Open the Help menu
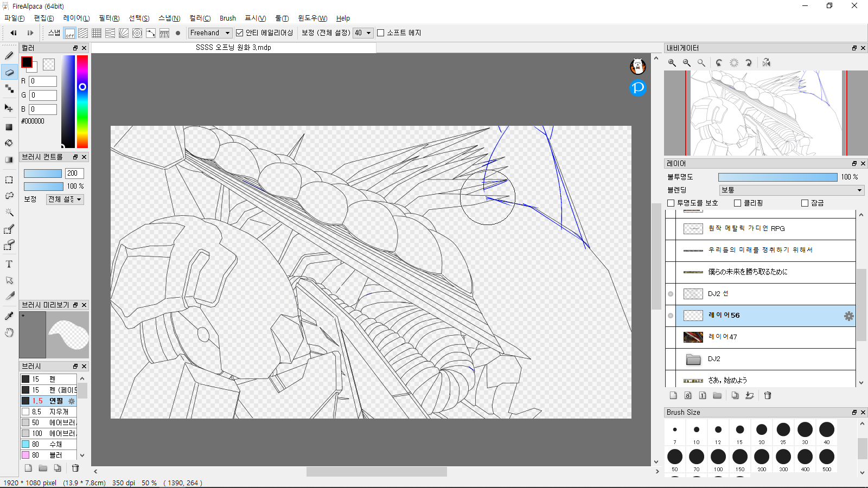The height and width of the screenshot is (488, 868). pyautogui.click(x=343, y=18)
